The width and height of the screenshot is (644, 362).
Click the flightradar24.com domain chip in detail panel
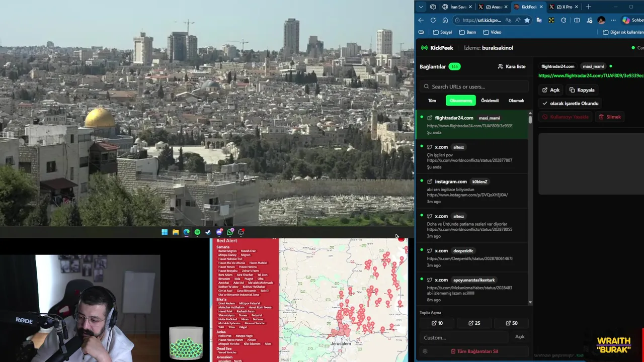tap(558, 66)
